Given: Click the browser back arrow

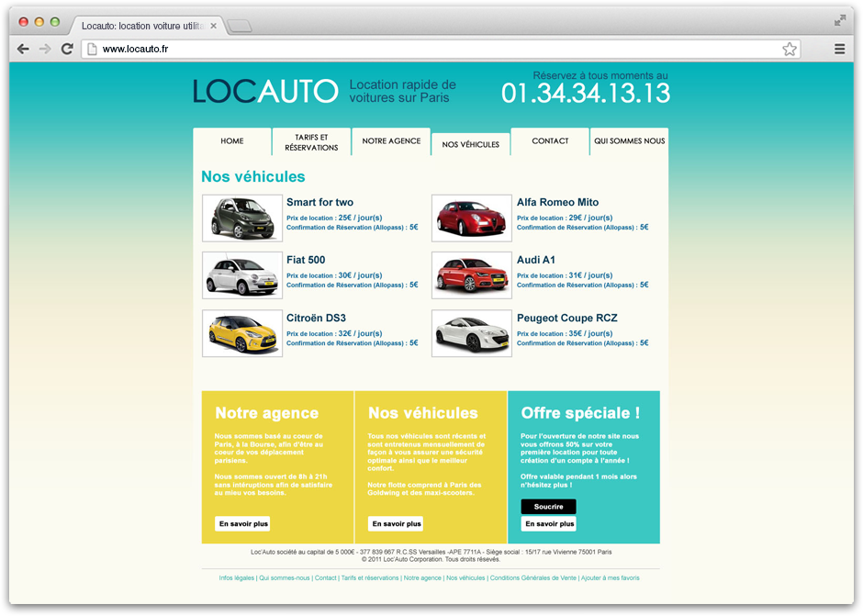Looking at the screenshot, I should click(x=24, y=50).
